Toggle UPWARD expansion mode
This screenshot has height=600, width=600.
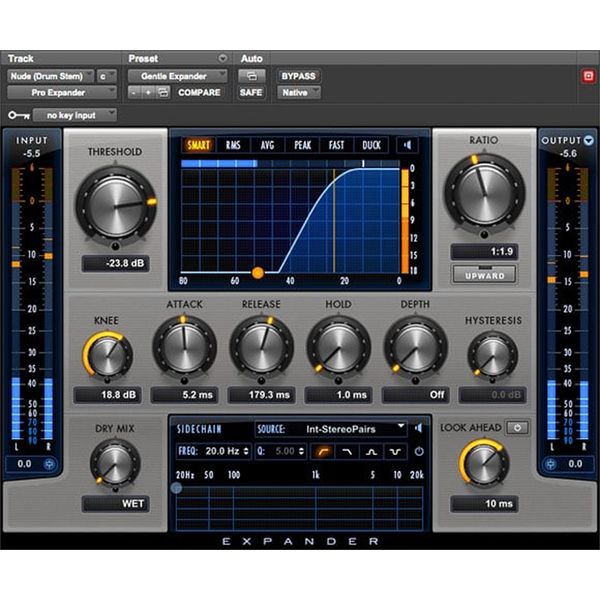pyautogui.click(x=484, y=275)
